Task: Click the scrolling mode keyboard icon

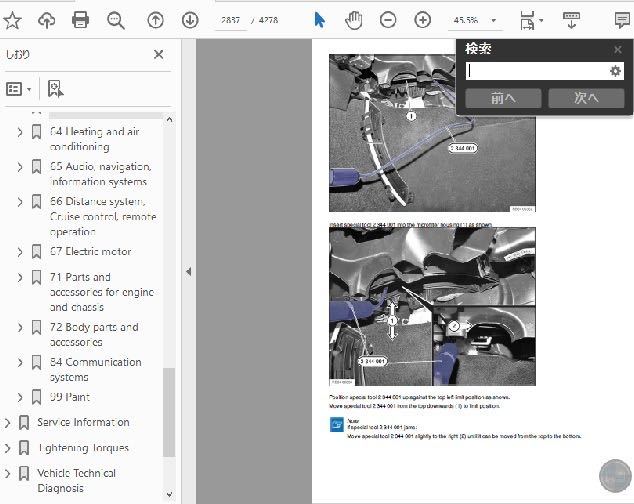Action: click(x=571, y=20)
